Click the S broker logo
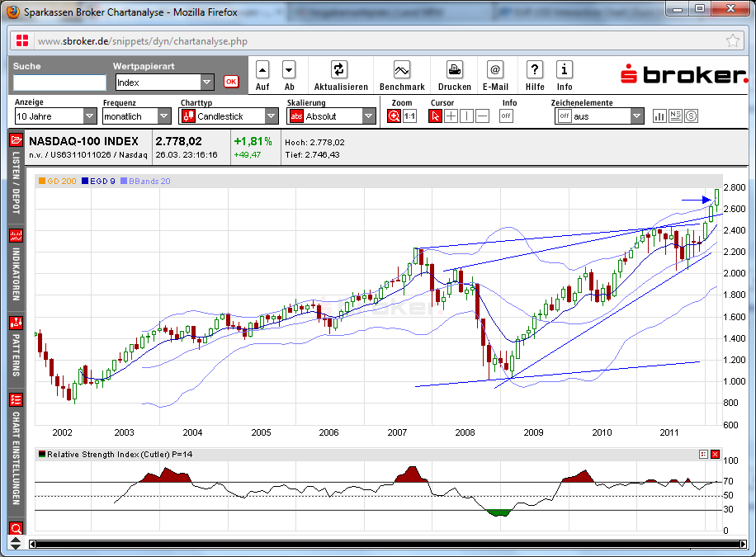This screenshot has height=557, width=756. coord(683,74)
